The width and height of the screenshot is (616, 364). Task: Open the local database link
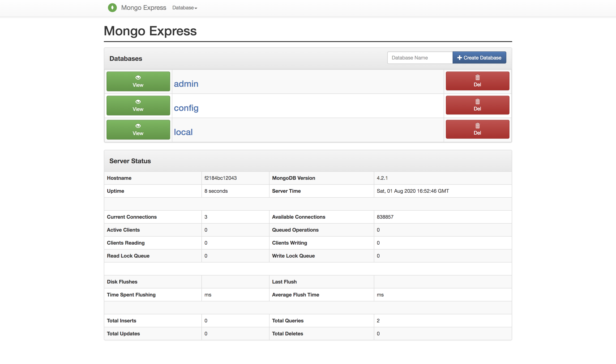tap(183, 132)
